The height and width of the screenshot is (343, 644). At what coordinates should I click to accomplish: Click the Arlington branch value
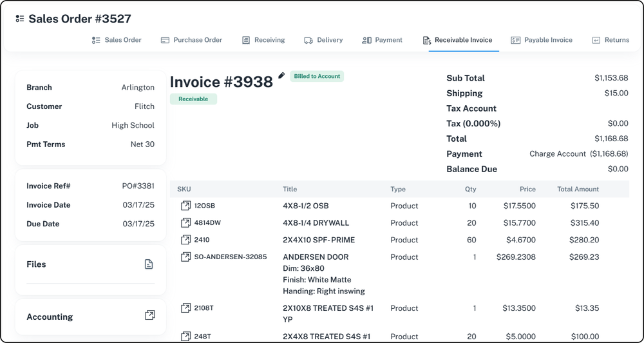point(138,87)
